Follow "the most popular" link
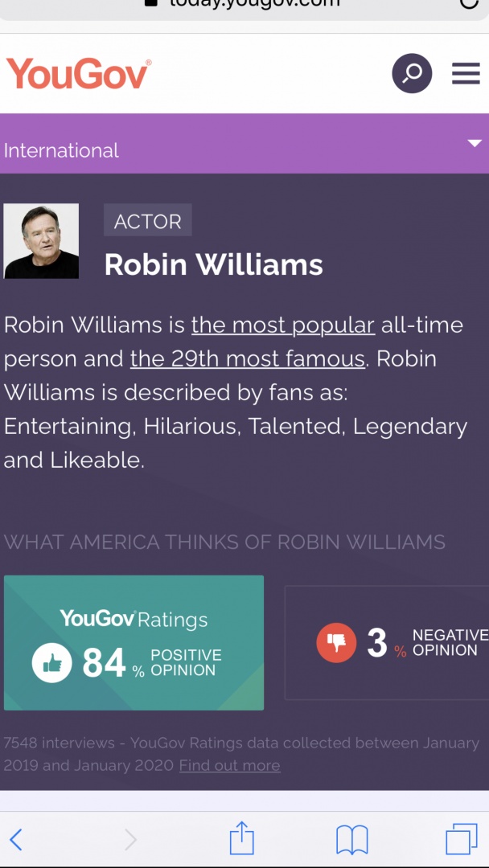Viewport: 489px width, 868px height. 283,325
